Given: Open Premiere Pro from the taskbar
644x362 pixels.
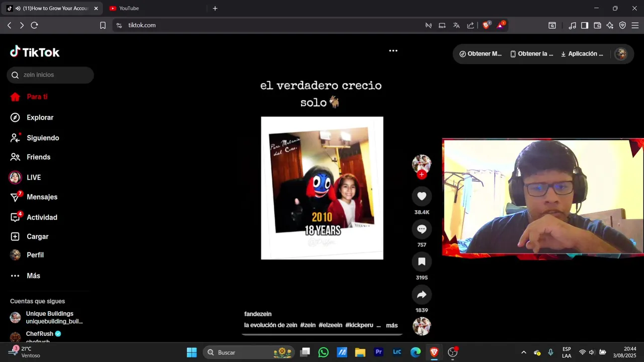Looking at the screenshot, I should (x=379, y=352).
